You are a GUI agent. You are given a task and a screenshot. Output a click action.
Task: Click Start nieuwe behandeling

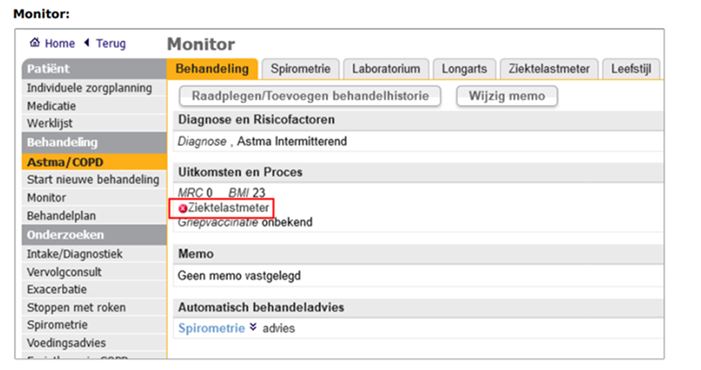94,180
